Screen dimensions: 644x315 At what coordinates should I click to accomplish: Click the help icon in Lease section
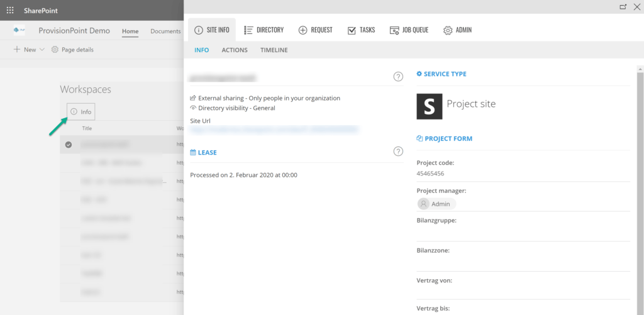pyautogui.click(x=398, y=151)
